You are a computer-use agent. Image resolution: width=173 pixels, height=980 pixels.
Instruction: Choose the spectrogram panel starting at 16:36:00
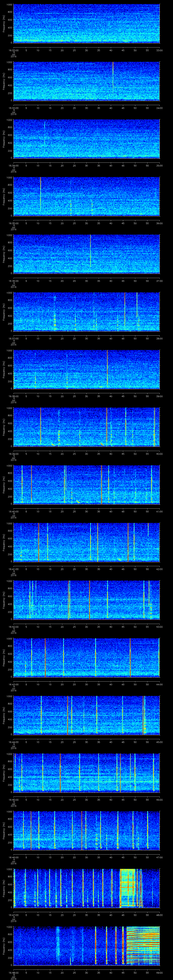86,254
